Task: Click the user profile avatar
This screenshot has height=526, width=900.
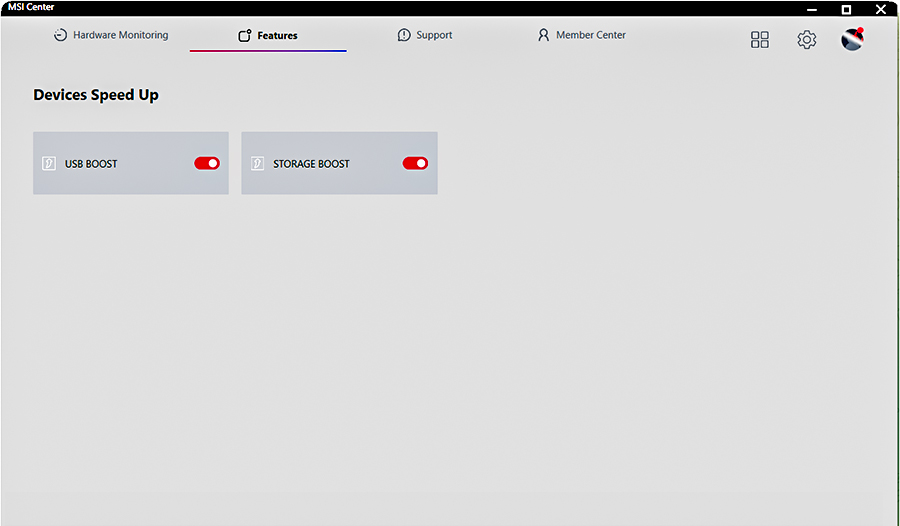Action: (852, 39)
